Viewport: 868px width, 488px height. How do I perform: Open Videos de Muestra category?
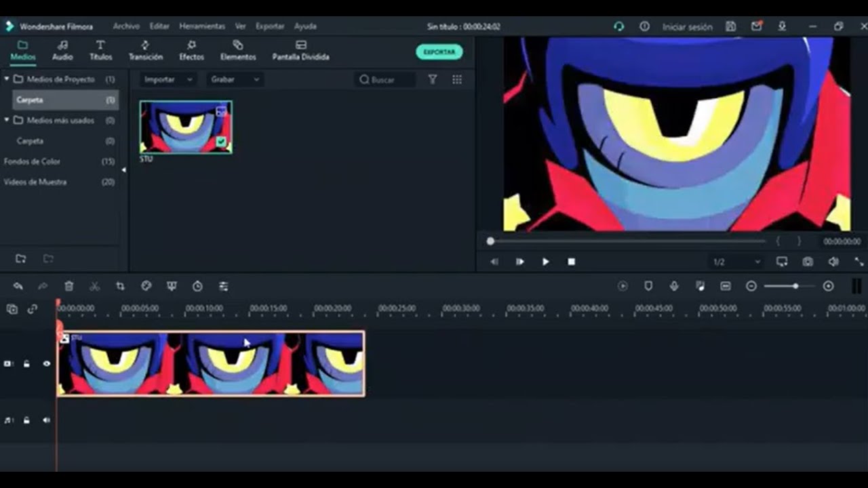[x=60, y=182]
